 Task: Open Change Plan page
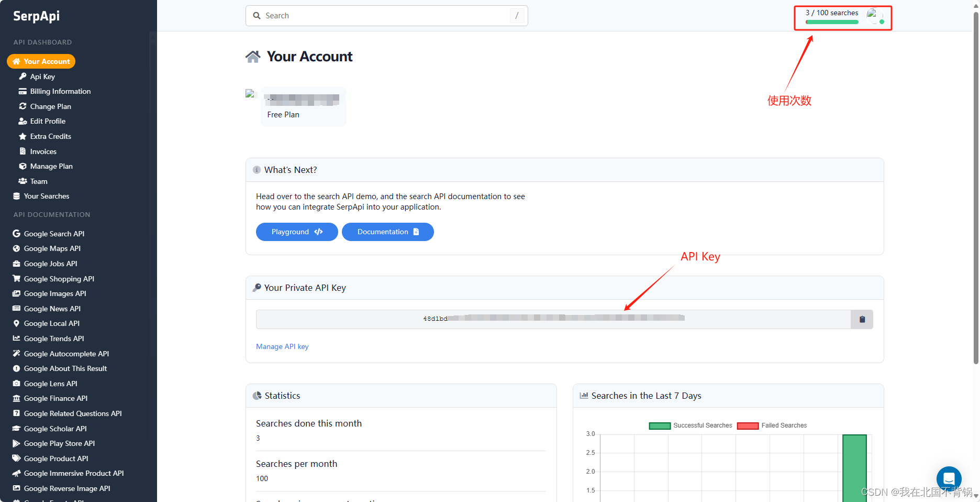coord(50,106)
